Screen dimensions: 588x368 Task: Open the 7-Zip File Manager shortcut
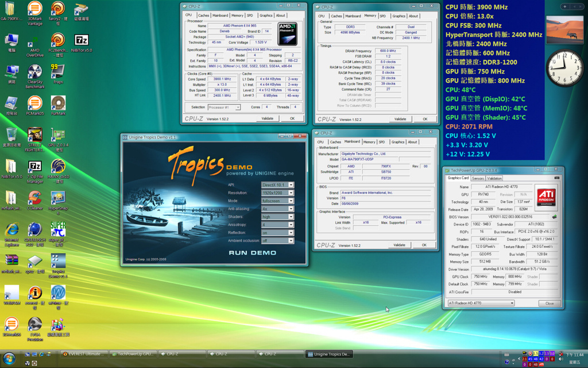point(34,171)
